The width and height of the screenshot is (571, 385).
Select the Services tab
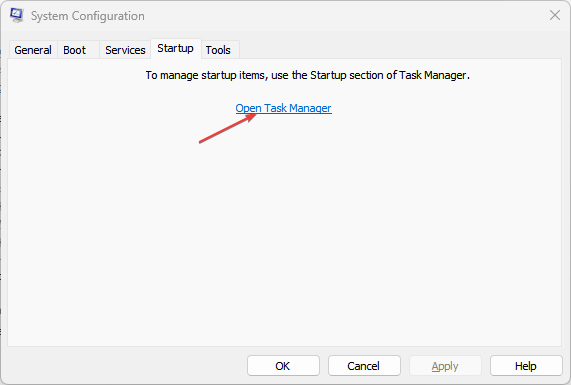point(125,50)
